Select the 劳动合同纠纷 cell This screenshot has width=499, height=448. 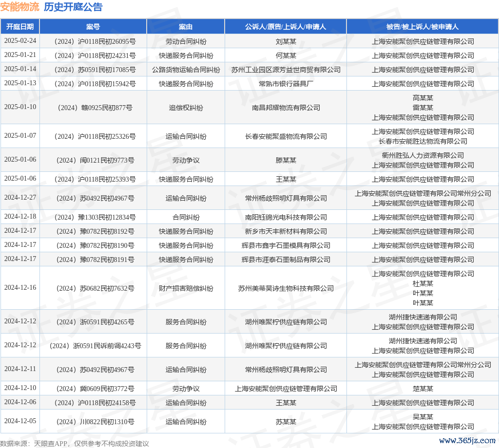[186, 42]
